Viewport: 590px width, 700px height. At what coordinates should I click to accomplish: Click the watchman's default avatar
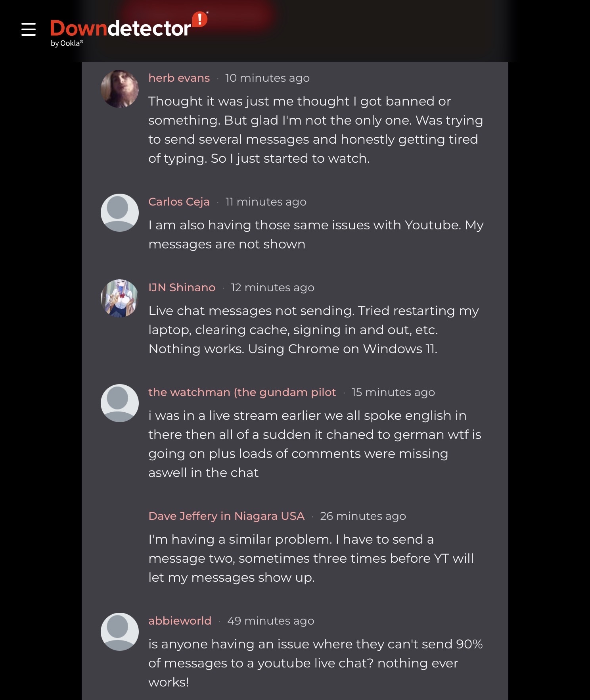pyautogui.click(x=120, y=403)
